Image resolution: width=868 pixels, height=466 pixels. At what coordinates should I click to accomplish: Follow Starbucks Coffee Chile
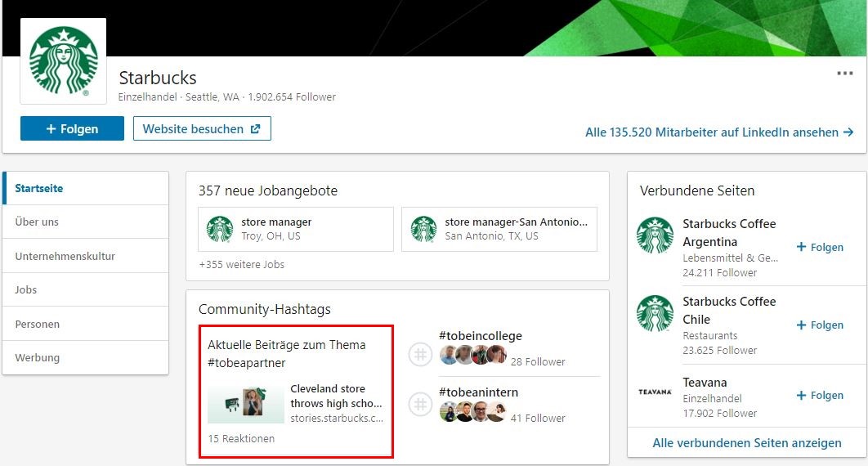pyautogui.click(x=820, y=325)
